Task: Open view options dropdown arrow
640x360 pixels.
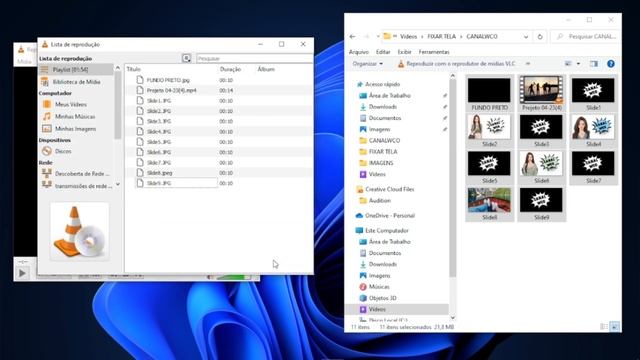Action: 578,64
